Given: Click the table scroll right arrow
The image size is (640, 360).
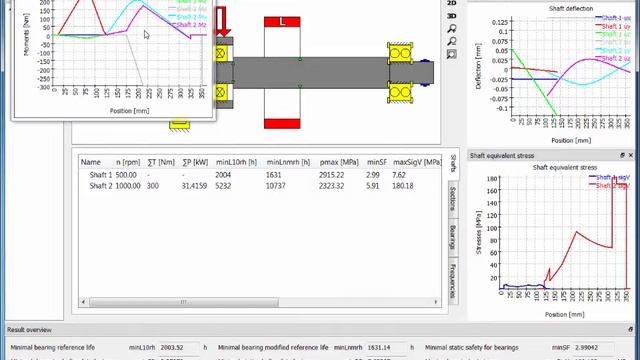Looking at the screenshot, I should [436, 302].
